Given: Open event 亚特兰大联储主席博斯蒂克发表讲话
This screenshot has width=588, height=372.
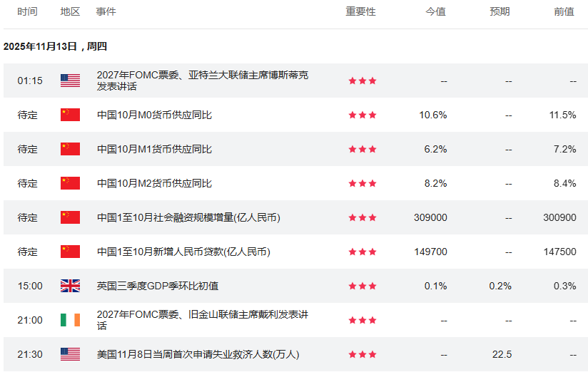Looking at the screenshot, I should [203, 81].
